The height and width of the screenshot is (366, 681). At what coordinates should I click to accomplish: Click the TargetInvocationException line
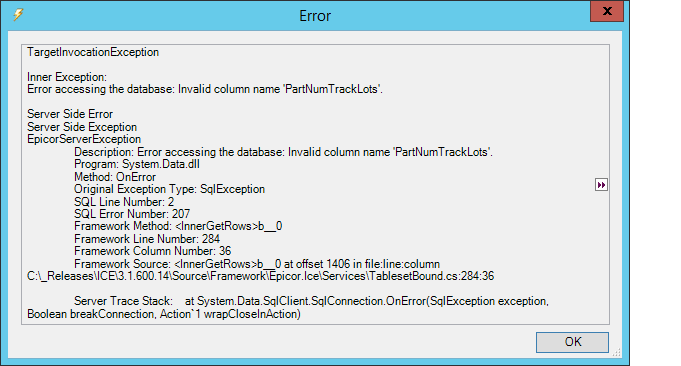click(93, 52)
